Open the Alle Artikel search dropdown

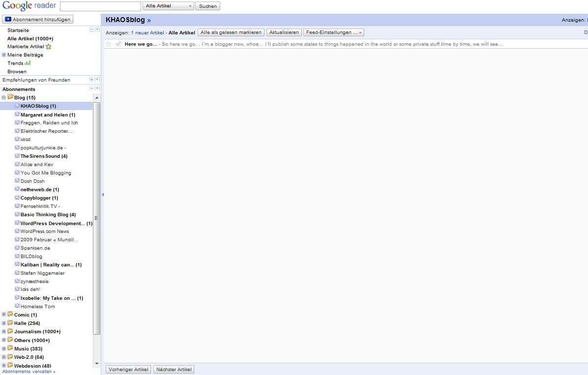point(168,6)
